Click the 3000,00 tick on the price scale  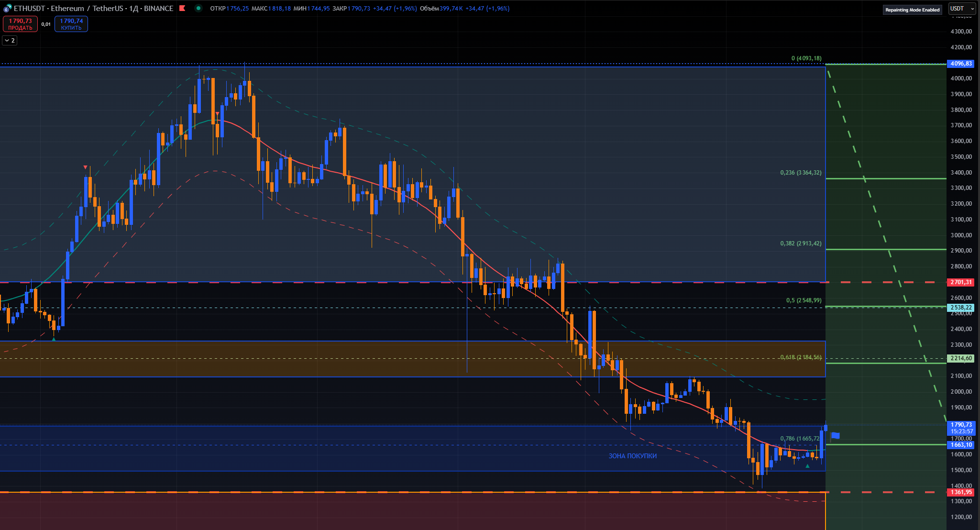click(961, 235)
